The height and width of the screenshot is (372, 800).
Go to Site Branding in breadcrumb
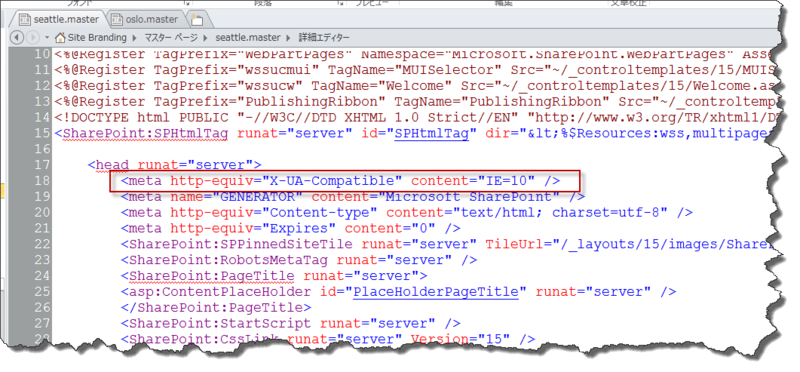point(97,37)
